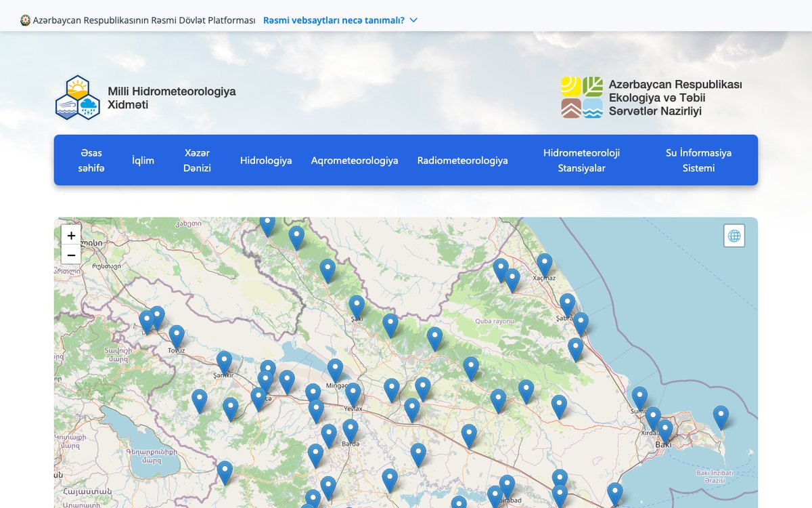Open the Hidrometeoroloji Stansiyalar menu item

[x=581, y=161]
